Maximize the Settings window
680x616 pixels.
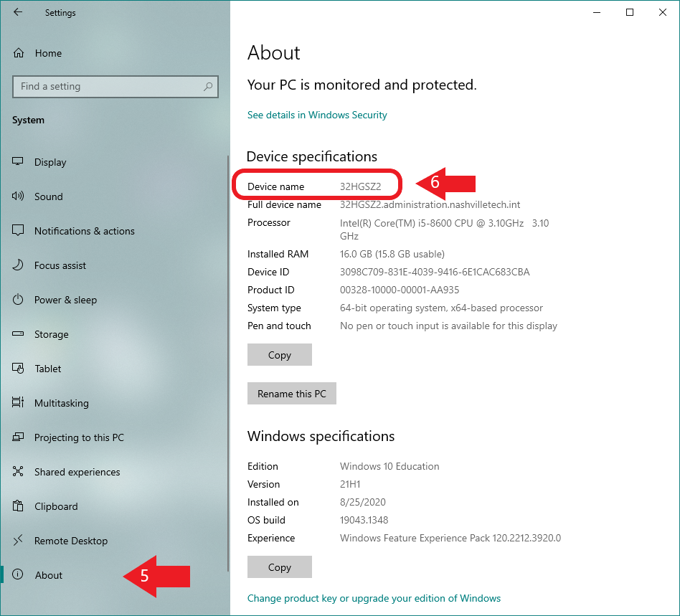point(630,12)
